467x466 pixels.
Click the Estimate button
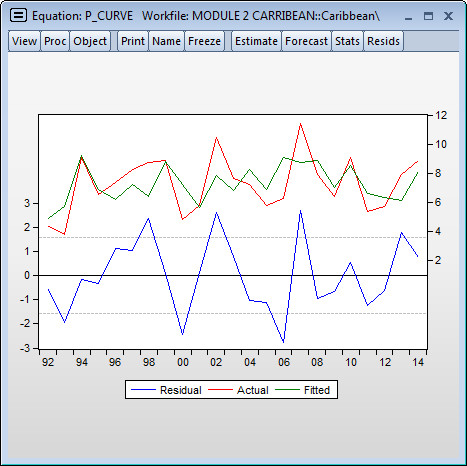[256, 41]
